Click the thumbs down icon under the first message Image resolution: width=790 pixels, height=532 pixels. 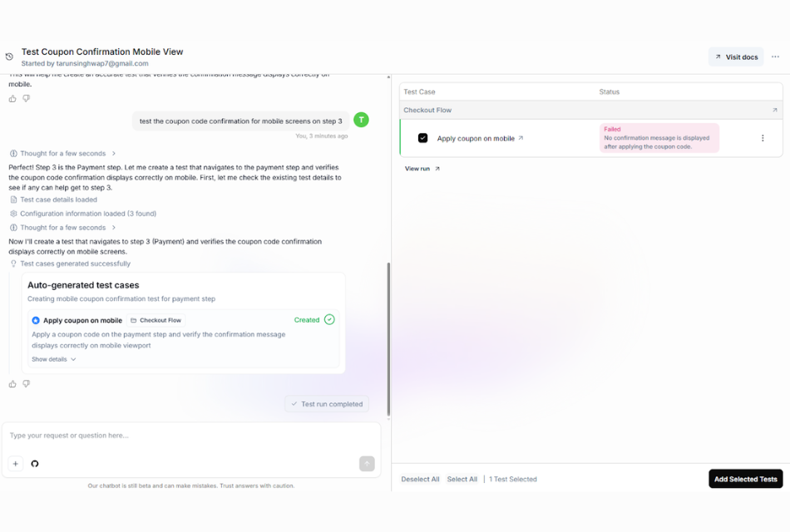point(27,99)
